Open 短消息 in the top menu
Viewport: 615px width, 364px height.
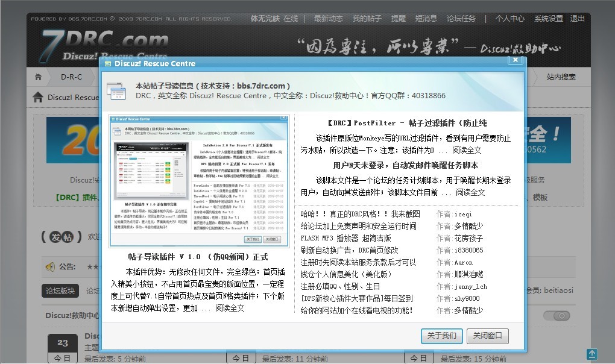pyautogui.click(x=426, y=19)
